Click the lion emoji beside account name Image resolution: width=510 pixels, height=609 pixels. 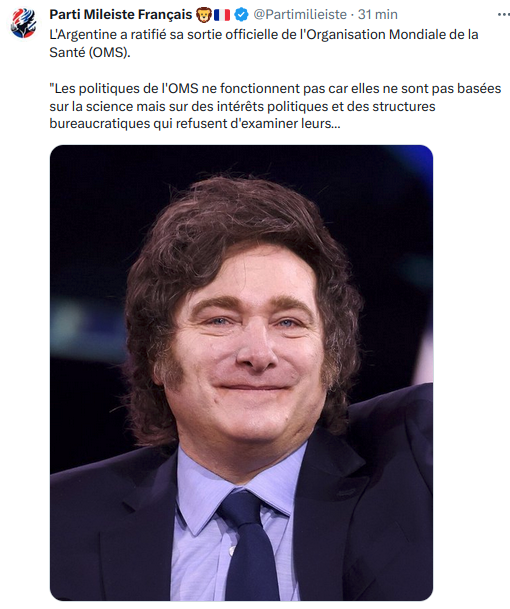click(x=204, y=15)
